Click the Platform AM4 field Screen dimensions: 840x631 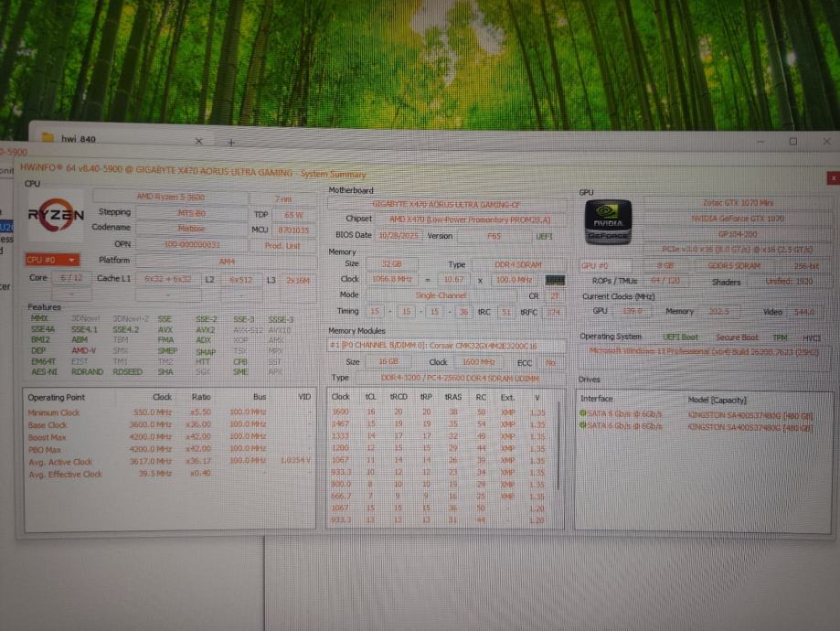click(226, 262)
